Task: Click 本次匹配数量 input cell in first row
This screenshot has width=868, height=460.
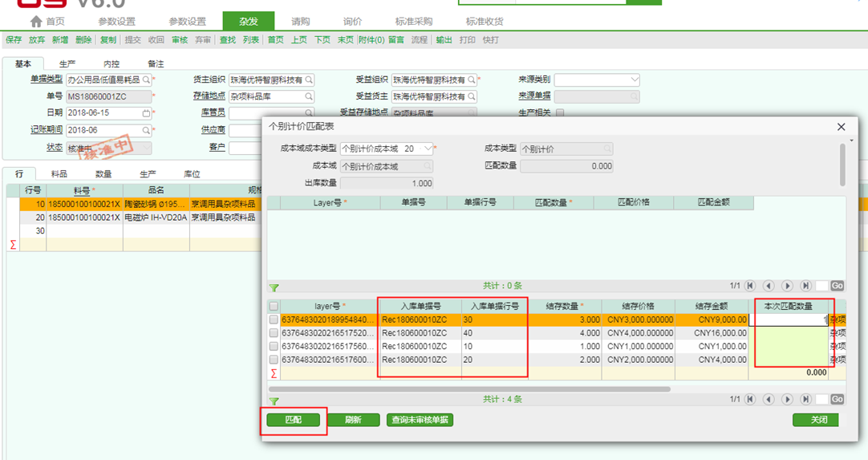Action: pyautogui.click(x=789, y=320)
